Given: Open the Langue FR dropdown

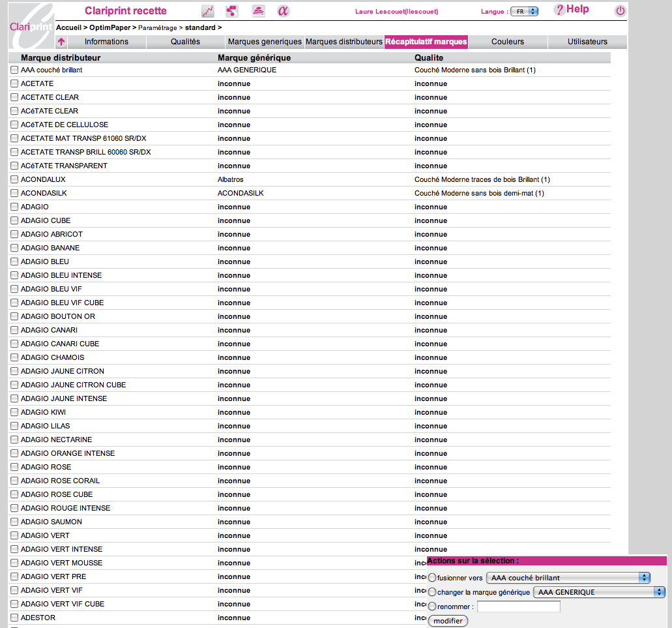Looking at the screenshot, I should click(525, 12).
